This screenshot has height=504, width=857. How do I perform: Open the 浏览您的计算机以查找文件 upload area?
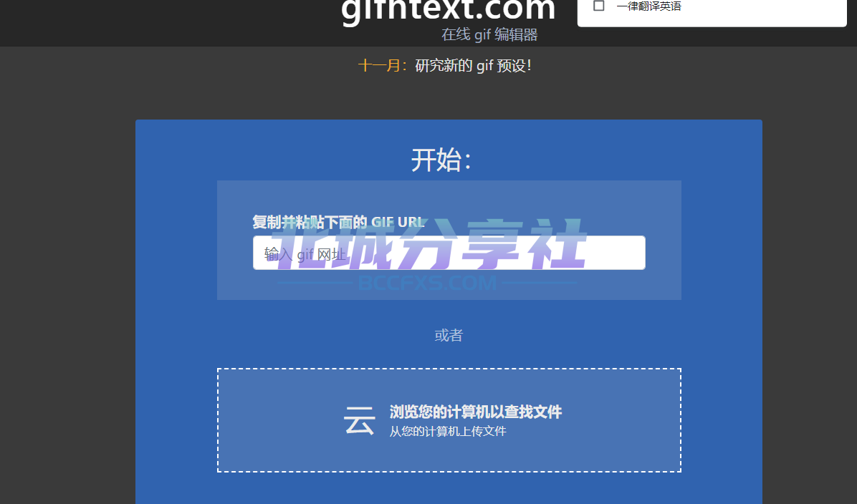[x=449, y=420]
